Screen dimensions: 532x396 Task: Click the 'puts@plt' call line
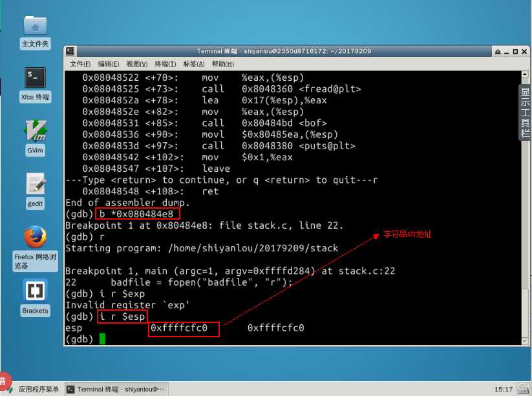tap(219, 146)
